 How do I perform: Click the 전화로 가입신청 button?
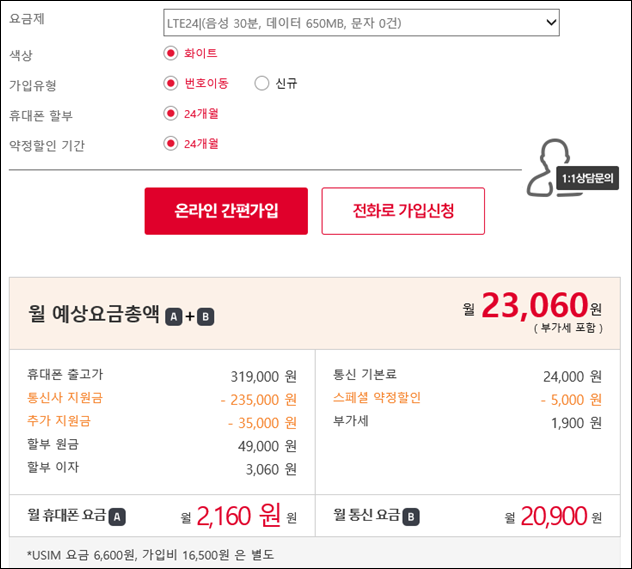point(403,211)
